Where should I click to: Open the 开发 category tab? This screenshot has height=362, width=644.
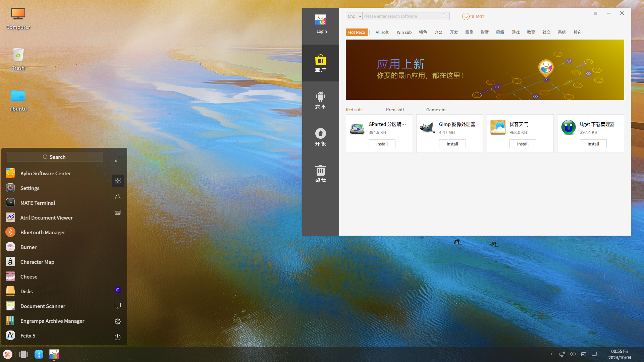[x=454, y=32]
